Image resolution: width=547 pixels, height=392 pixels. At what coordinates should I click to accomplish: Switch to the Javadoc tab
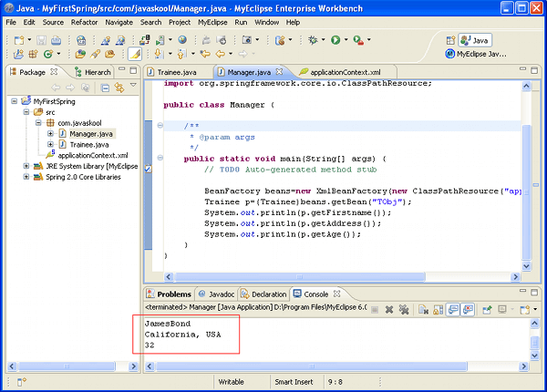[x=216, y=294]
